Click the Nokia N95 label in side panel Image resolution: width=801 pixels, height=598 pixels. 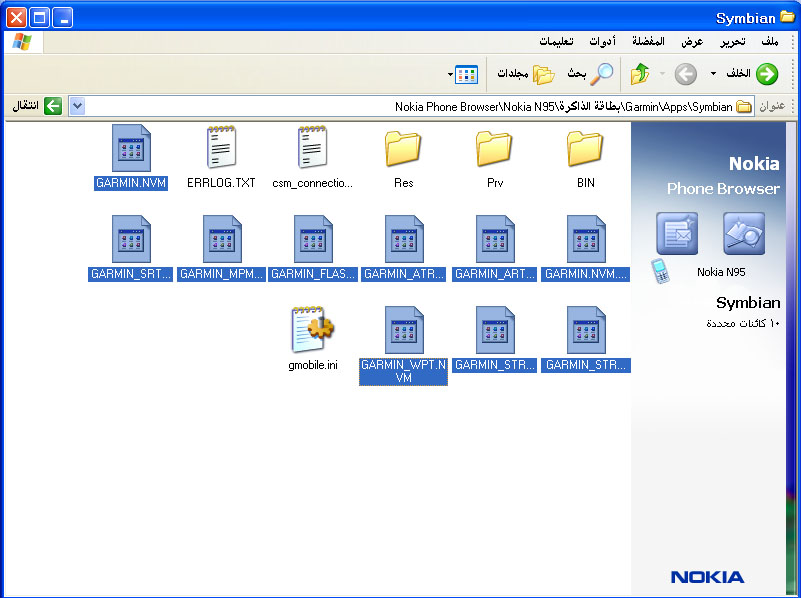[721, 272]
